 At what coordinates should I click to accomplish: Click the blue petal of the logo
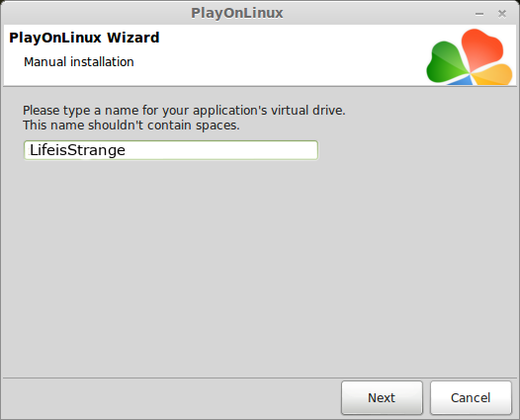(x=462, y=80)
